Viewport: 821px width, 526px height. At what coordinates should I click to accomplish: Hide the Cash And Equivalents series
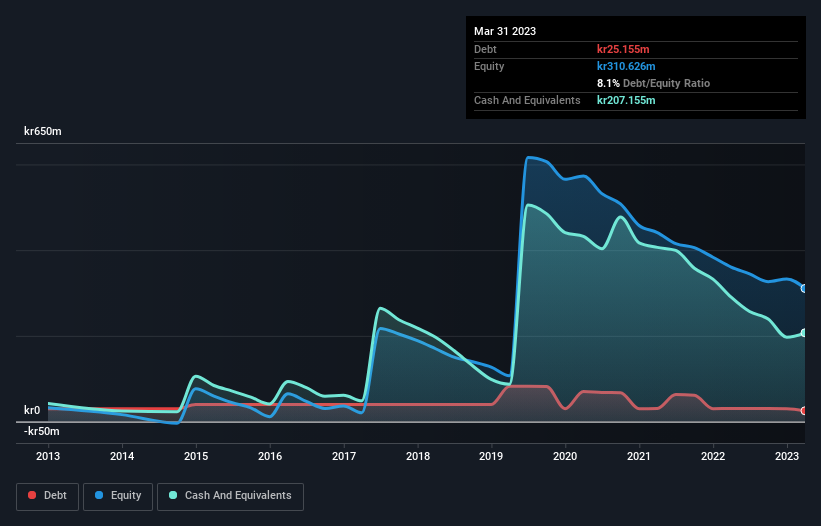click(x=230, y=496)
